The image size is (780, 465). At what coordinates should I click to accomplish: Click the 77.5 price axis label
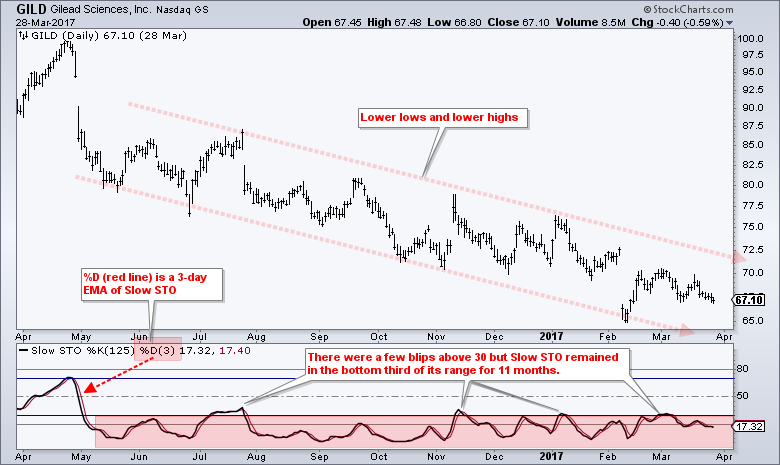point(753,205)
